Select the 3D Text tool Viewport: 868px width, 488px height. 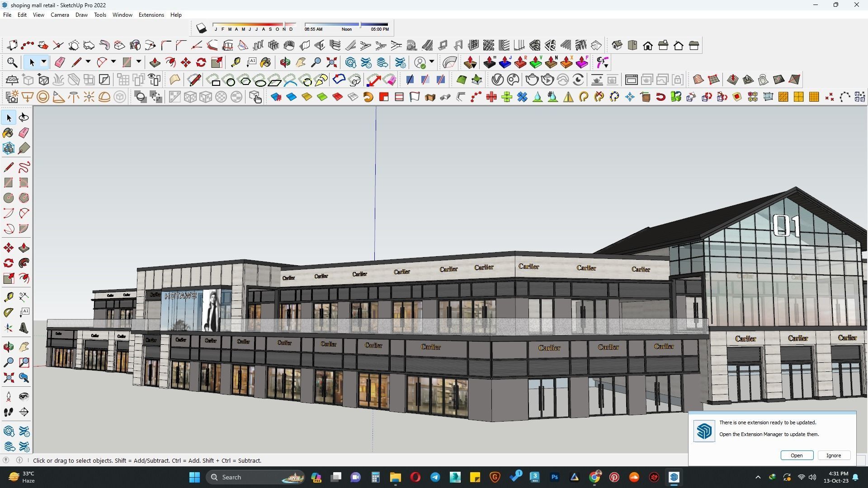click(24, 328)
